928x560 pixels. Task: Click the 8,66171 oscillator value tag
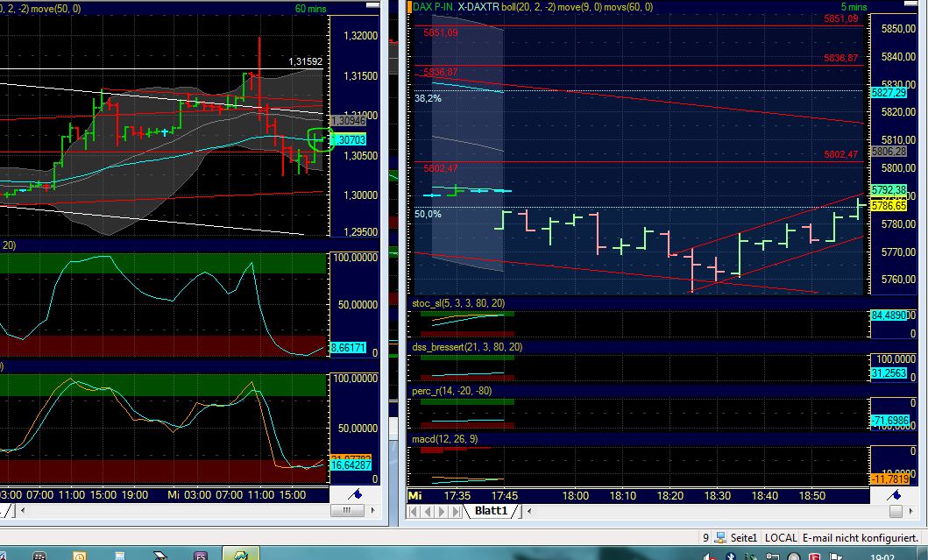point(347,348)
